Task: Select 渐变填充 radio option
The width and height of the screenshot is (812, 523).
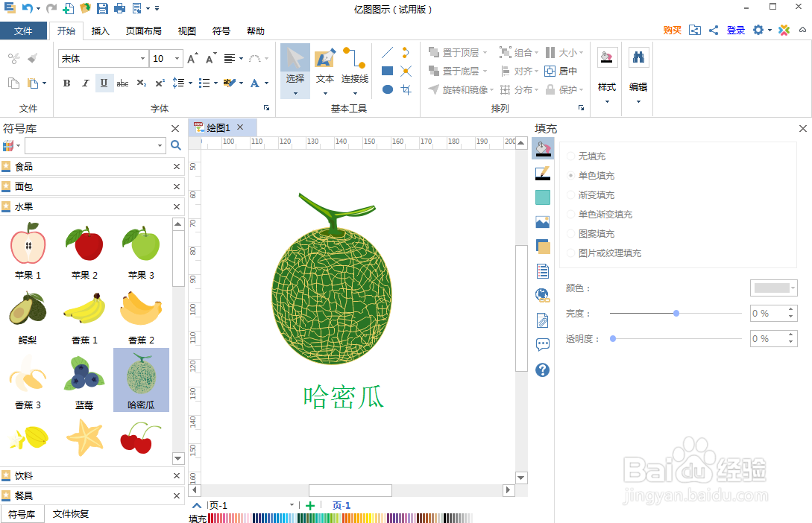Action: tap(570, 194)
